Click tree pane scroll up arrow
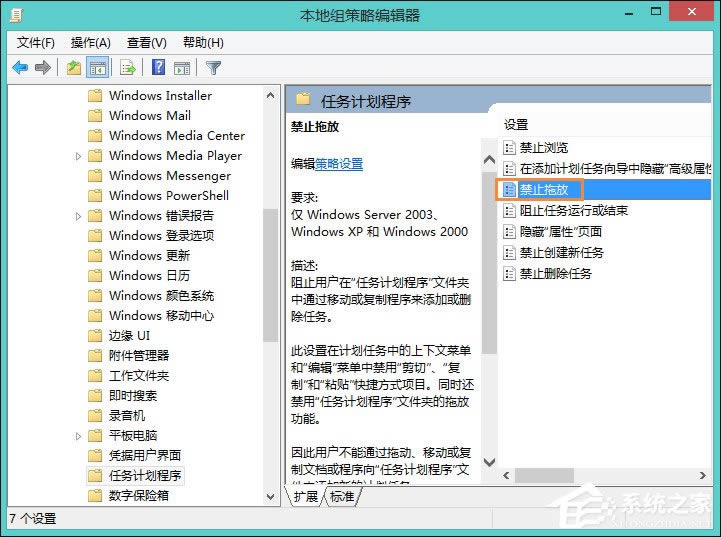This screenshot has height=537, width=721. 270,96
